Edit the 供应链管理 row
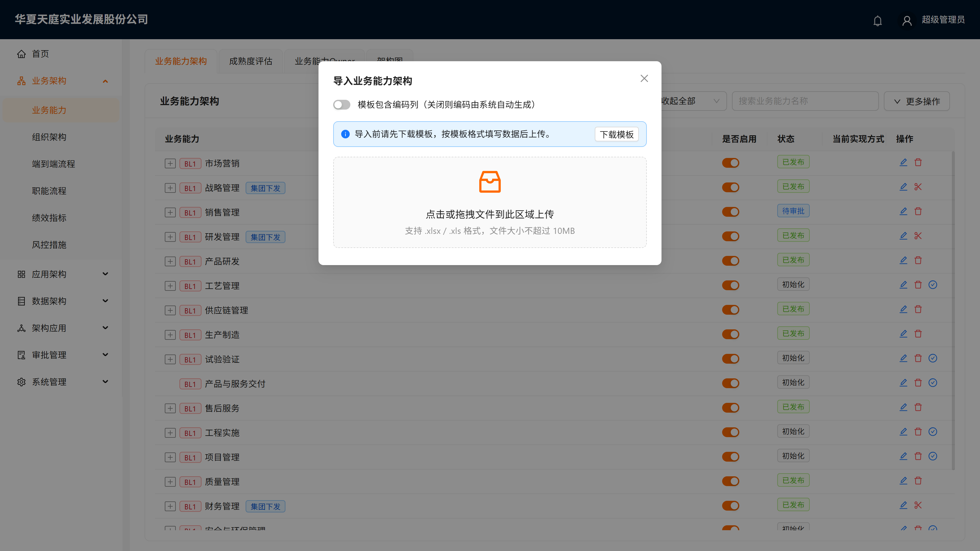The width and height of the screenshot is (980, 551). click(903, 309)
